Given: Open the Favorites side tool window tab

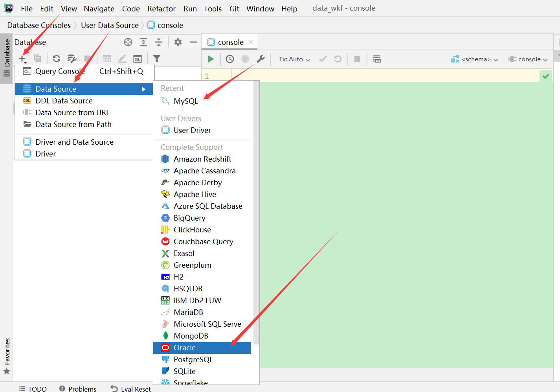Looking at the screenshot, I should [7, 356].
